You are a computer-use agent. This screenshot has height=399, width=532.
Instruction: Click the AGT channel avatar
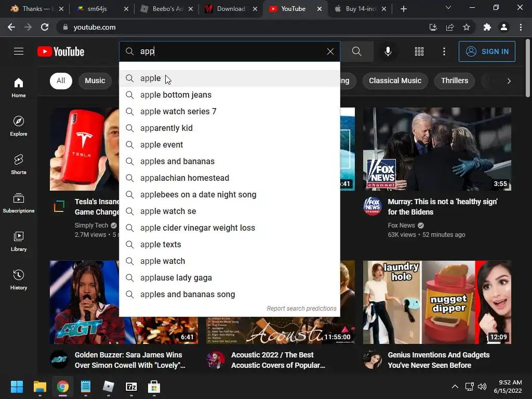tap(59, 360)
